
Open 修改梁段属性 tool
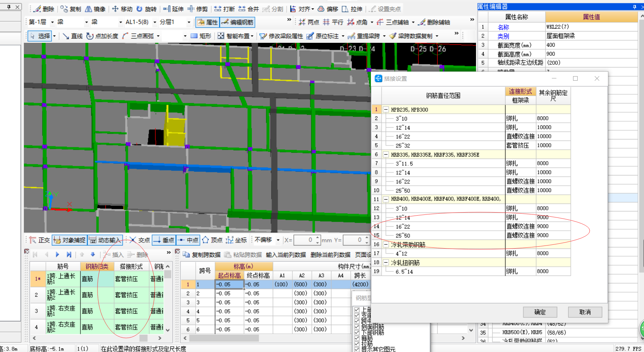[281, 36]
